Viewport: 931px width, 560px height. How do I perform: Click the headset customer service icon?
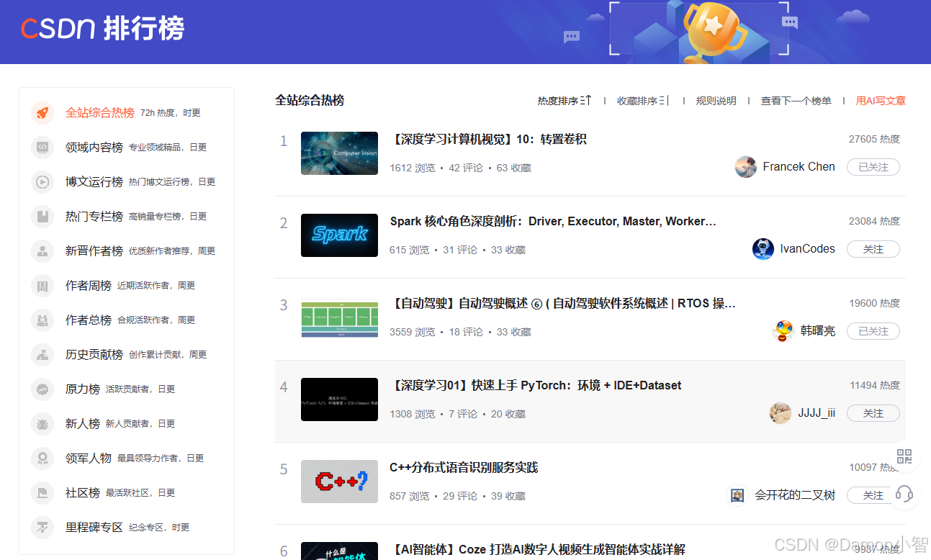pos(904,494)
